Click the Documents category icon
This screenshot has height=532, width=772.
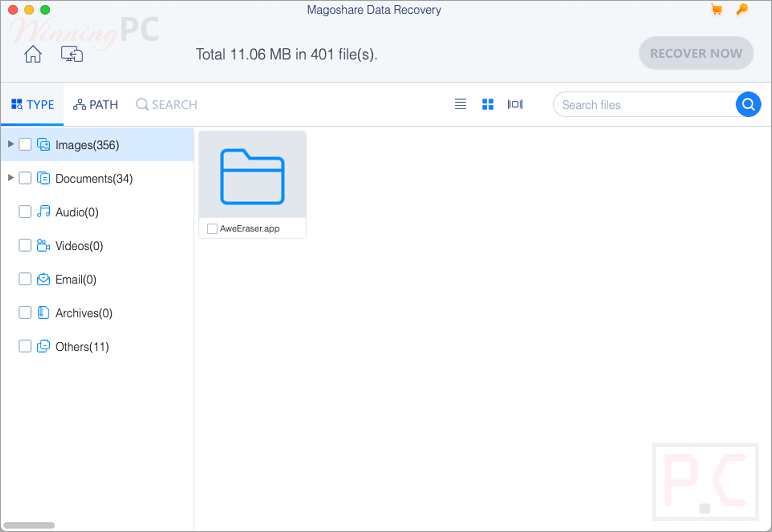44,178
